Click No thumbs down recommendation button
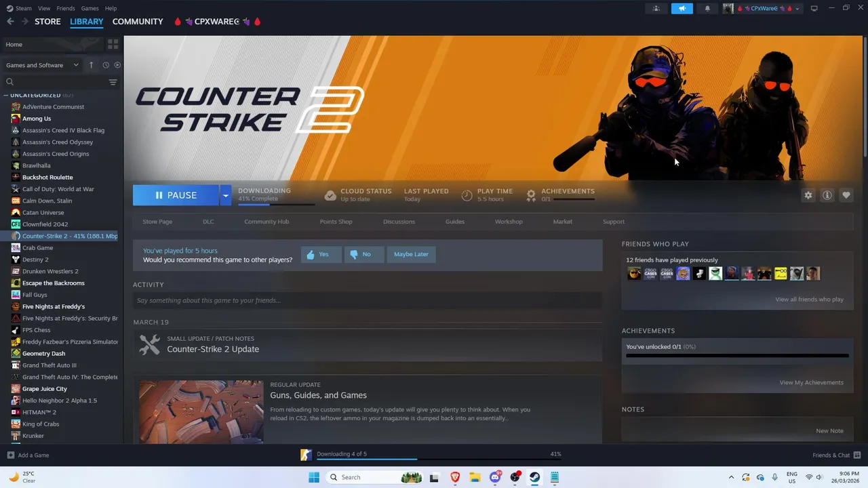The width and height of the screenshot is (868, 488). pos(363,254)
